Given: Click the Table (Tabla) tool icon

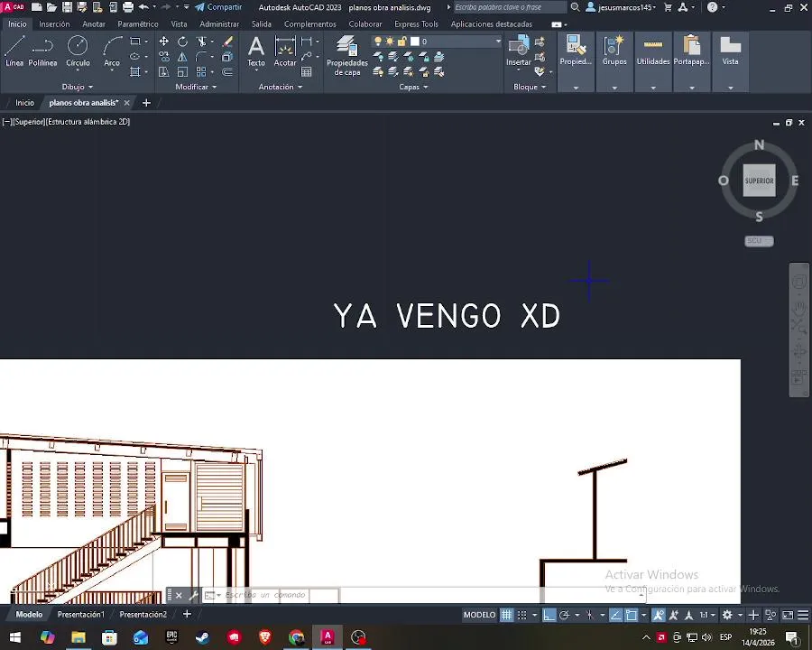Looking at the screenshot, I should 307,72.
